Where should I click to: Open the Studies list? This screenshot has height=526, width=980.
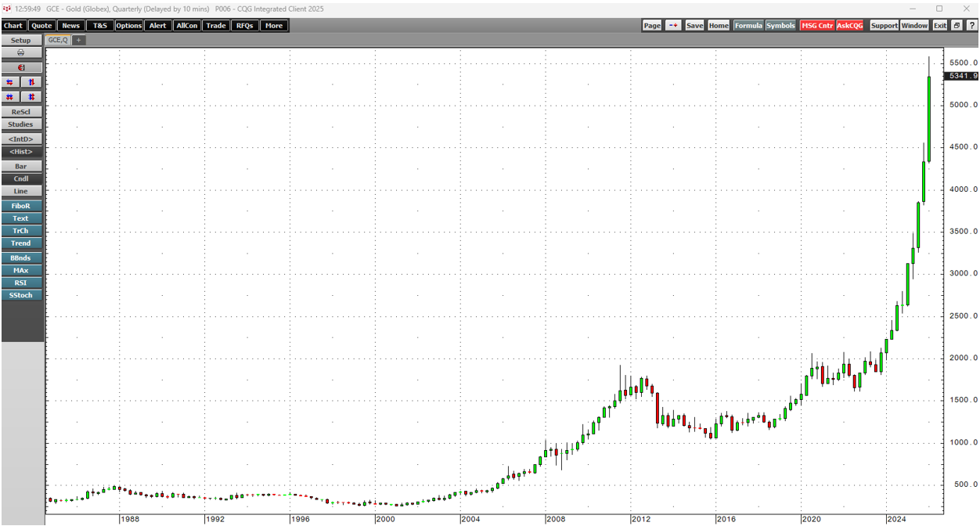pos(21,124)
